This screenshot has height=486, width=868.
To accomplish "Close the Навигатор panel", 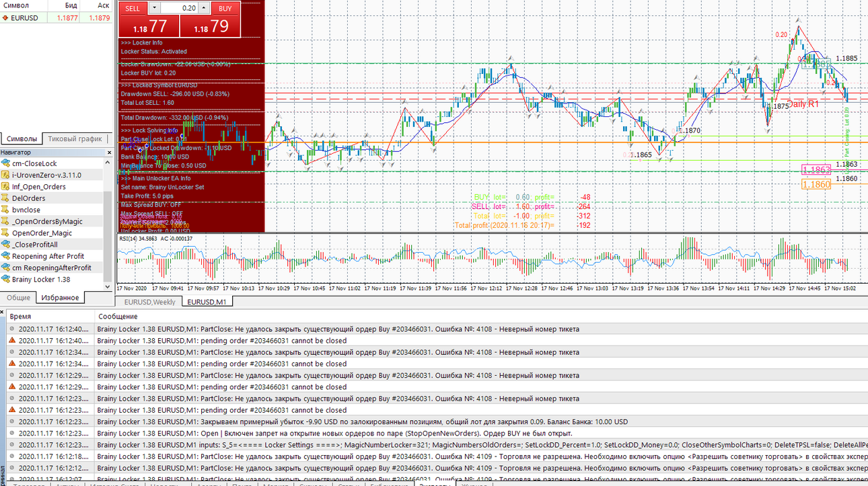I will click(109, 153).
